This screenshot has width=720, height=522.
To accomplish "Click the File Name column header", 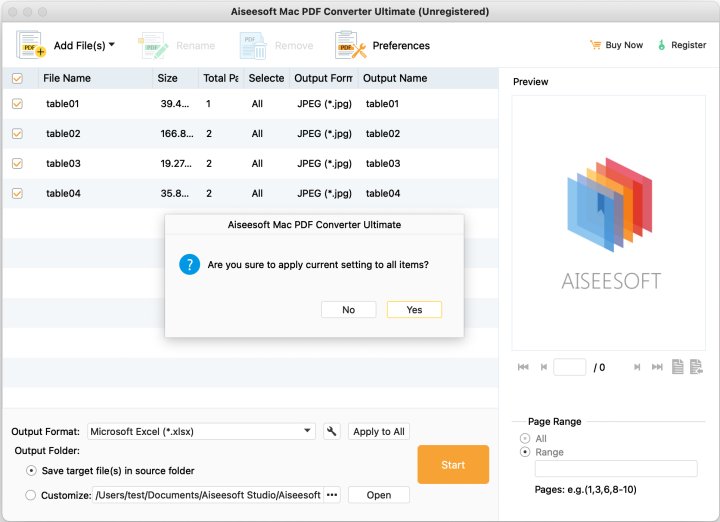I will point(96,78).
